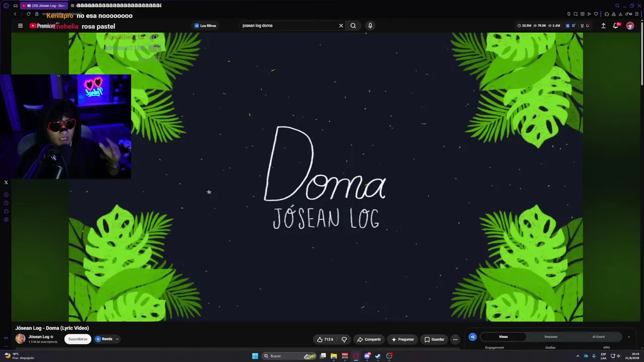The height and width of the screenshot is (362, 644).
Task: Switch to the Vistas tab
Action: click(503, 337)
